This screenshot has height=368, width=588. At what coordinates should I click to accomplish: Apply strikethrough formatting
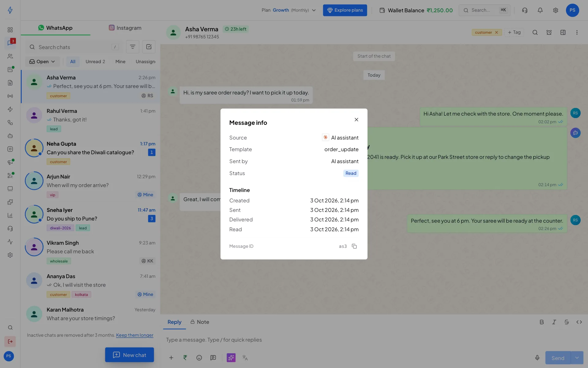[x=567, y=322]
